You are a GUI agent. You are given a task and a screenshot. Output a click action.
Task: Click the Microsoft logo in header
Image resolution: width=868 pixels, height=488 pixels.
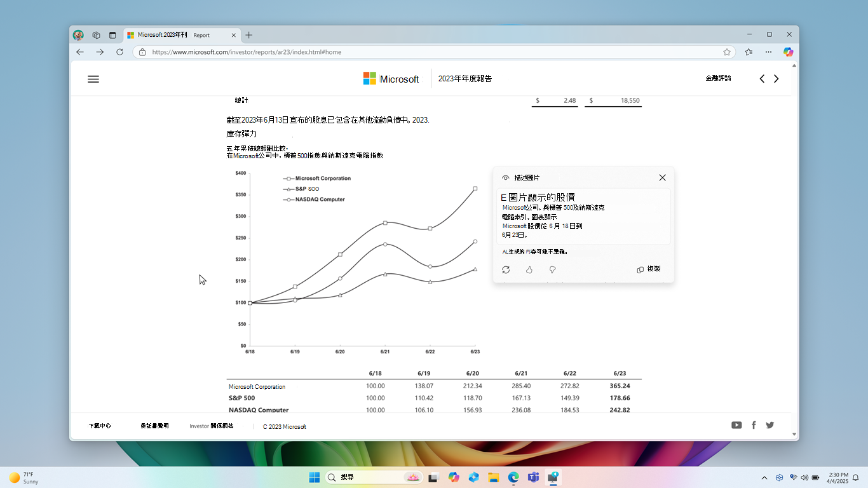click(391, 79)
